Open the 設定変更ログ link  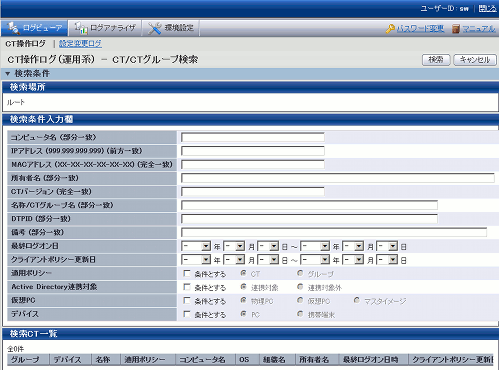tap(80, 44)
